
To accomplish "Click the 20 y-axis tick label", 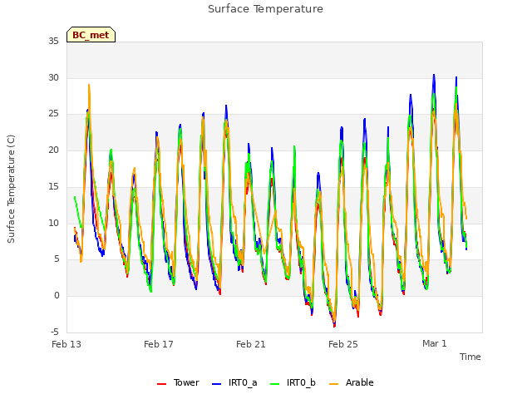I will click(53, 150).
